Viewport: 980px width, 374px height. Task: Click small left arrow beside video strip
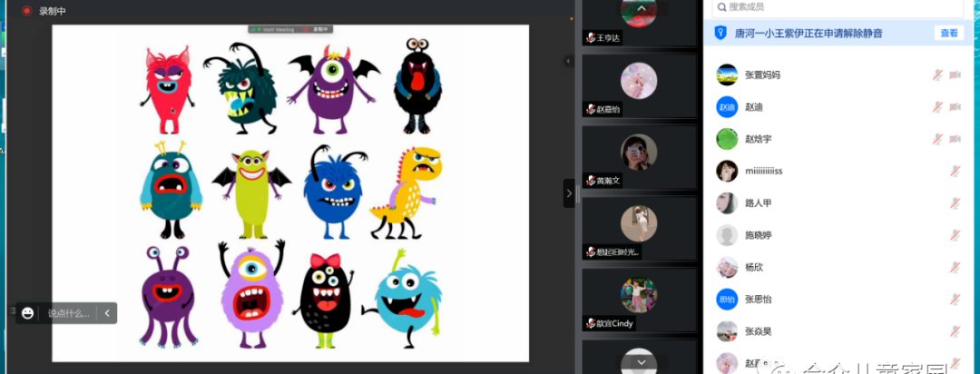(x=567, y=61)
